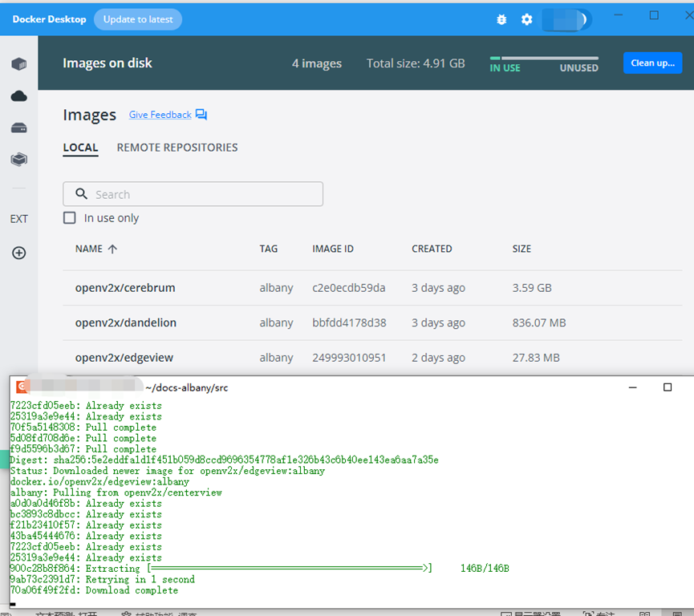Sort by SIZE column header
694x616 pixels.
pyautogui.click(x=522, y=249)
